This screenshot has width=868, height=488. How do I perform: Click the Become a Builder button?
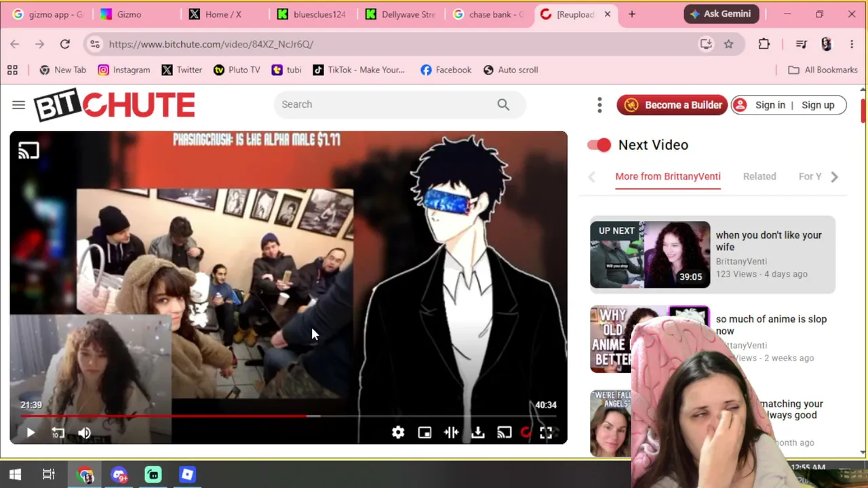tap(672, 105)
